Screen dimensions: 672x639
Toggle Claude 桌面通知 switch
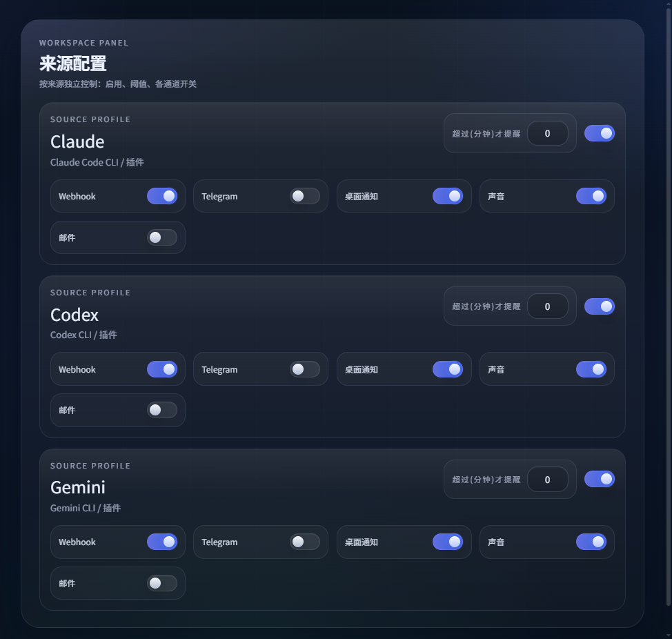click(x=448, y=196)
